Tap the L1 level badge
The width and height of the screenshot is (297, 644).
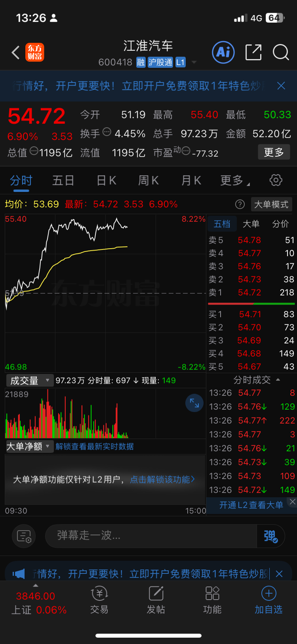(181, 62)
